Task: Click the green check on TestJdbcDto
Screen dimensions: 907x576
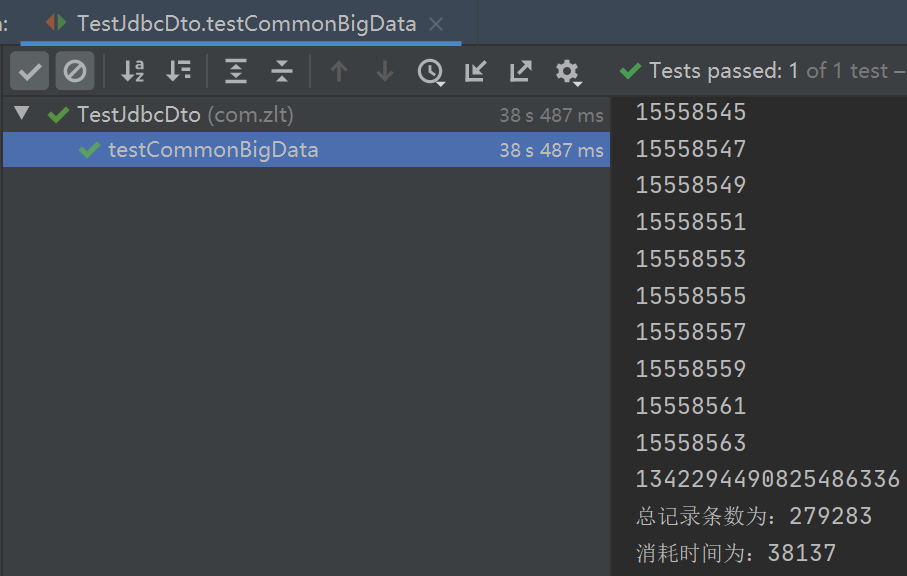Action: pos(58,115)
